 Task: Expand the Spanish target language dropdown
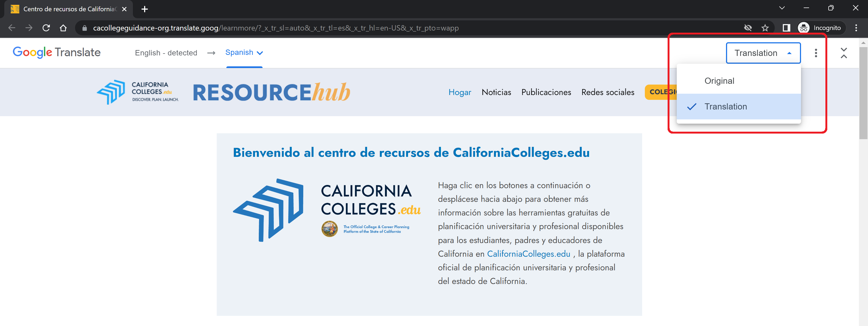point(244,53)
